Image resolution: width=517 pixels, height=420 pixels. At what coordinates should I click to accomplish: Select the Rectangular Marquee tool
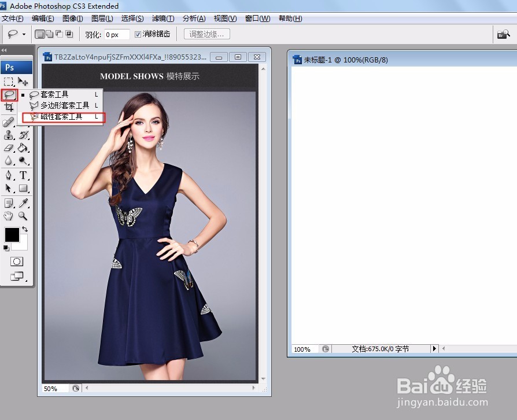[x=9, y=81]
